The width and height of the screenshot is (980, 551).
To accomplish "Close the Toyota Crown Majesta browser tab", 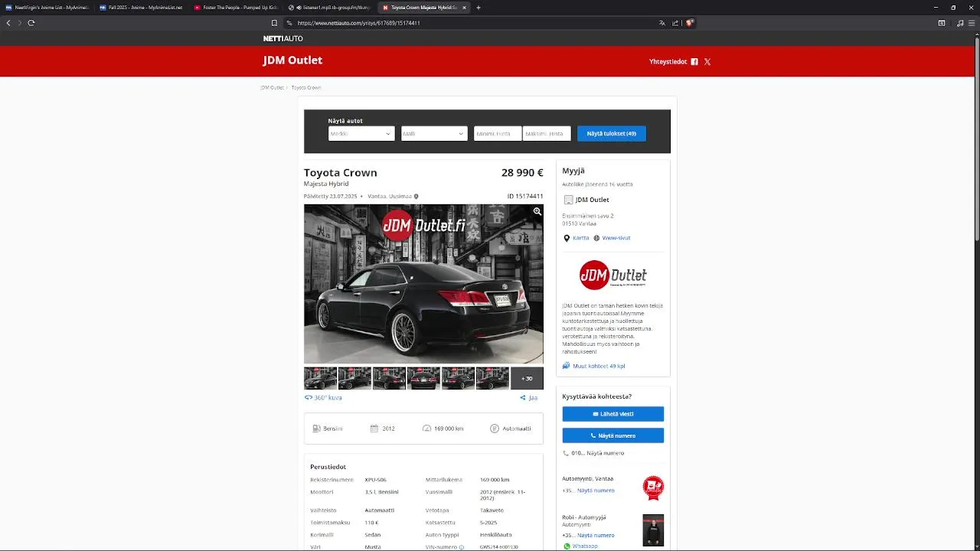I will click(x=464, y=8).
